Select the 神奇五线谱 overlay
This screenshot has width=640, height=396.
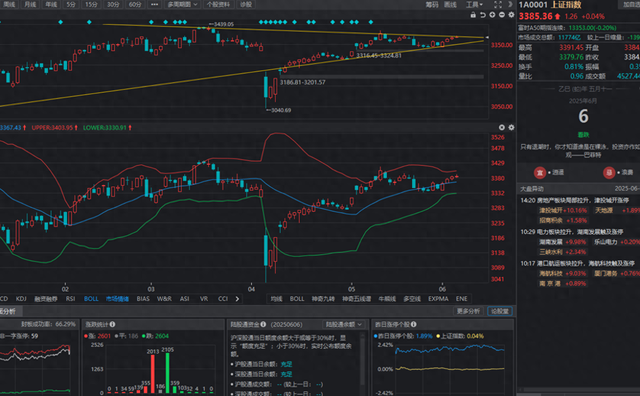tap(357, 299)
